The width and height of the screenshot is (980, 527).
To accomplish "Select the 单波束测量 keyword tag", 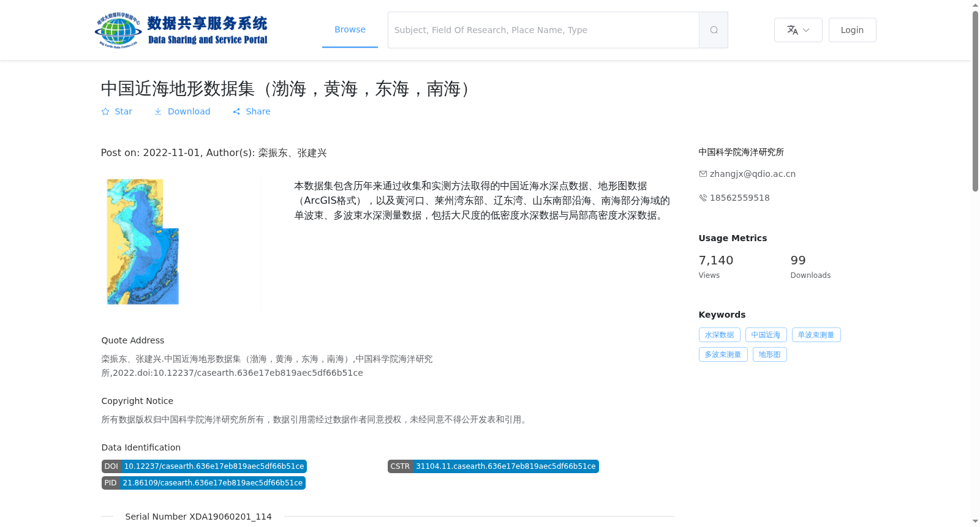I will [816, 335].
